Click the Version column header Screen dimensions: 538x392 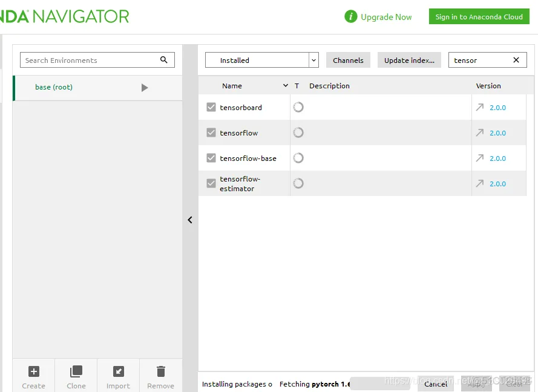tap(488, 86)
